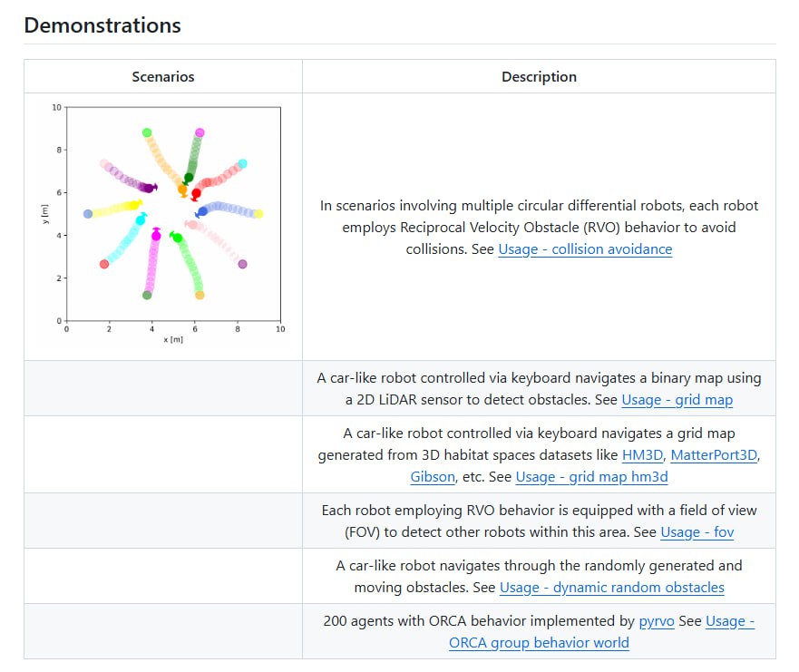The height and width of the screenshot is (672, 799).
Task: Select the "Scenarios" column header
Action: click(x=163, y=77)
